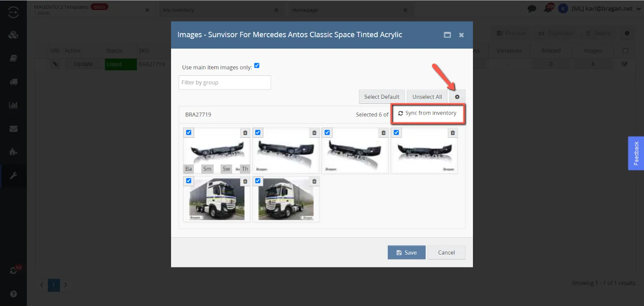644x306 pixels.
Task: Open the wrench settings sidebar icon
Action: coord(13,175)
